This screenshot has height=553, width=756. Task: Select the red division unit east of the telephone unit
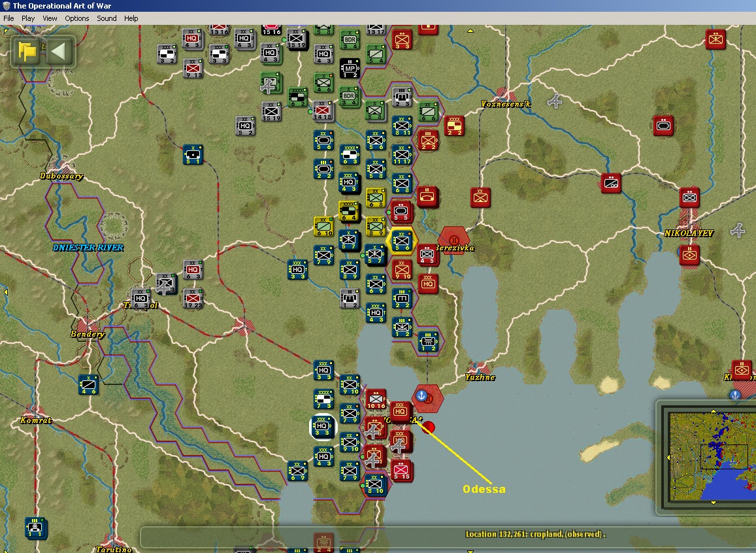(x=480, y=197)
